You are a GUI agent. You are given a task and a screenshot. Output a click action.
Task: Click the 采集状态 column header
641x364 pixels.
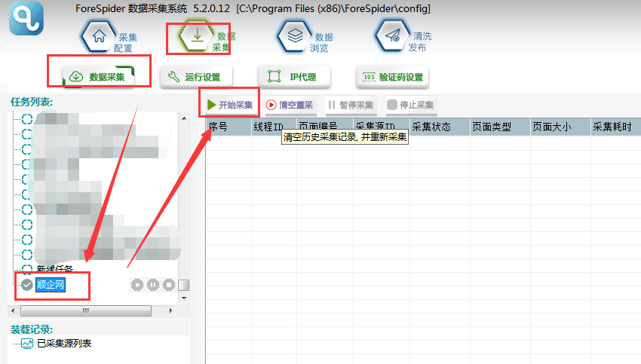440,127
